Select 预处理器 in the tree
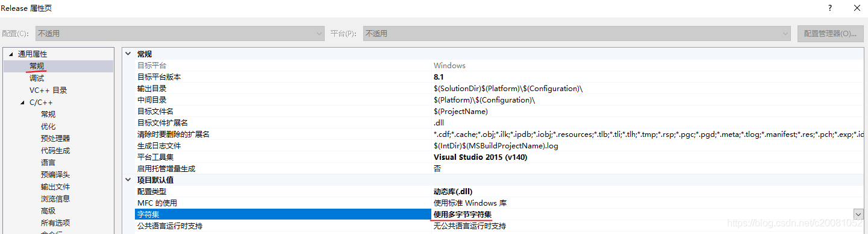This screenshot has height=234, width=868. click(55, 138)
